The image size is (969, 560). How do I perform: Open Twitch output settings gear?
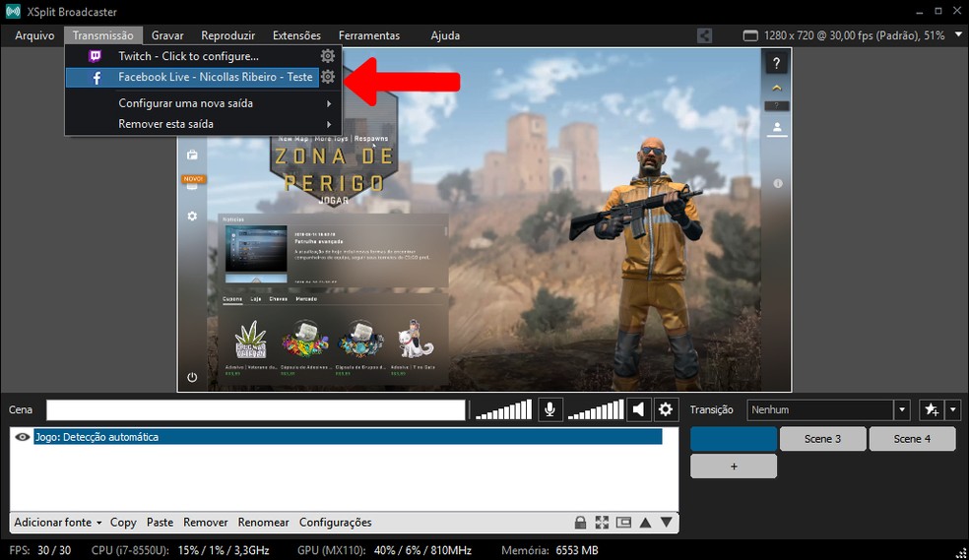[x=328, y=56]
